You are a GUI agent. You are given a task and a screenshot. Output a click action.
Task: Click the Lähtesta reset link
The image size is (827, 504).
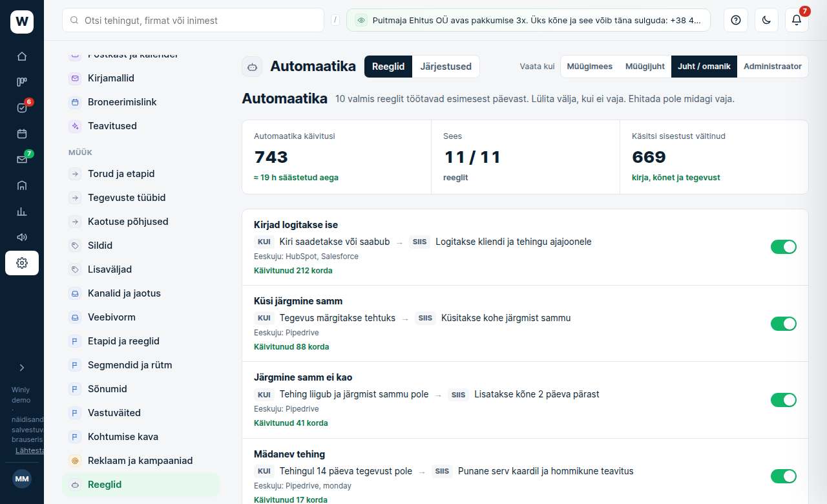[x=30, y=450]
